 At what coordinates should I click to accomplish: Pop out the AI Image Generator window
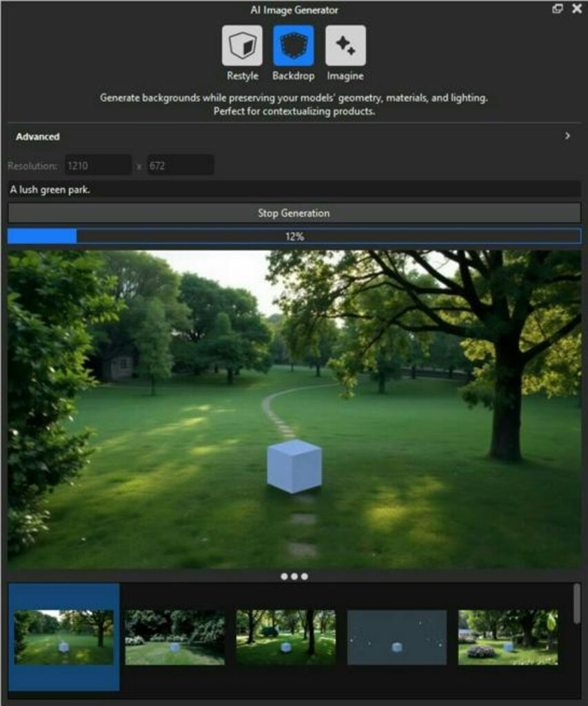click(x=558, y=8)
